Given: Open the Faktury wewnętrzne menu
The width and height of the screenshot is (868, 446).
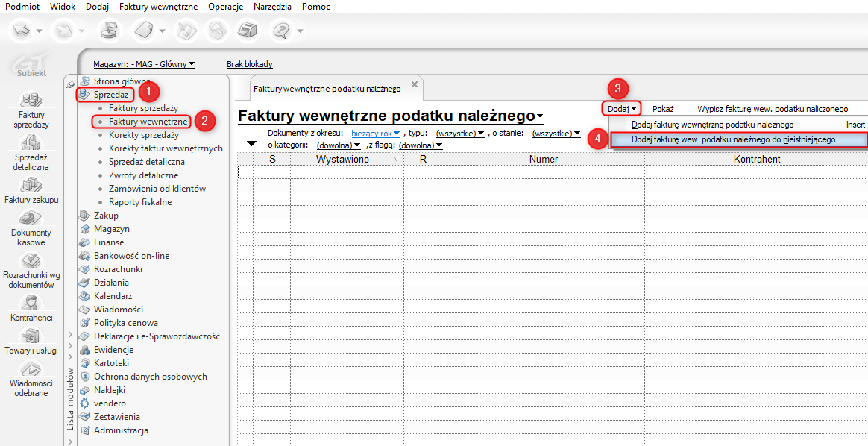Looking at the screenshot, I should point(159,7).
